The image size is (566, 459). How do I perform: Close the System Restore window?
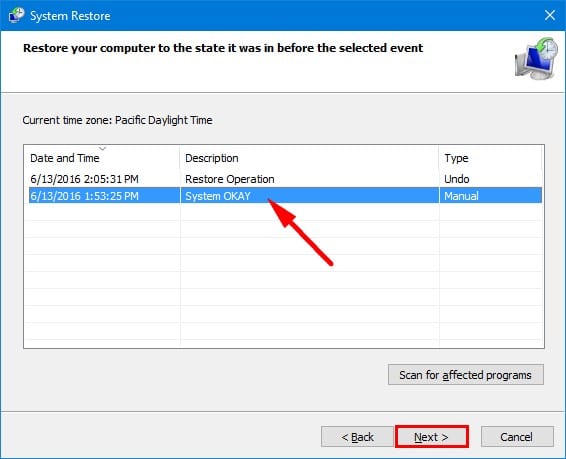(x=550, y=15)
